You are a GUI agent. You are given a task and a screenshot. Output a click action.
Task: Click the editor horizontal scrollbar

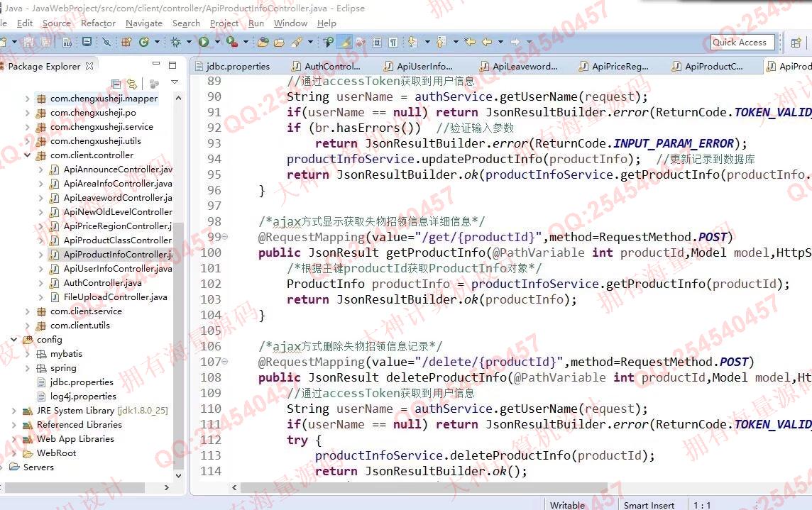pyautogui.click(x=424, y=487)
